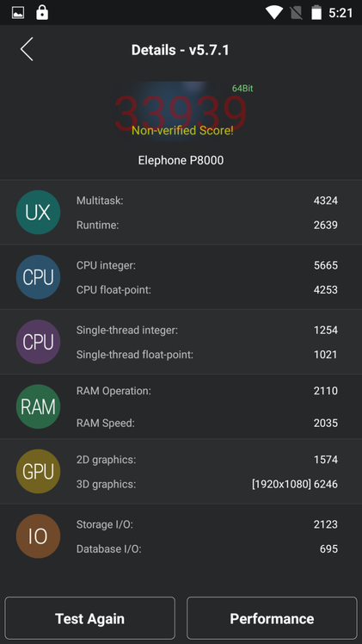Tap the 3D graphics result row

click(207, 484)
